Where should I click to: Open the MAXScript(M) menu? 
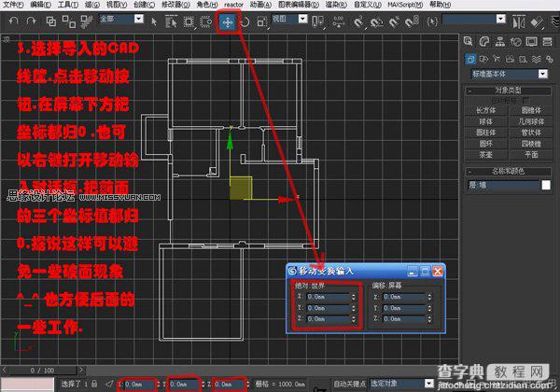coord(405,5)
